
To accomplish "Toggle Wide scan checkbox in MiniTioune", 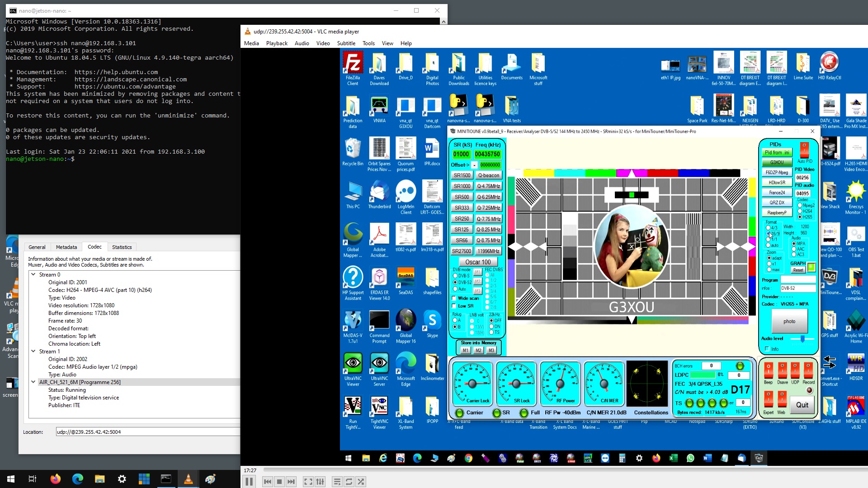I will coord(454,299).
